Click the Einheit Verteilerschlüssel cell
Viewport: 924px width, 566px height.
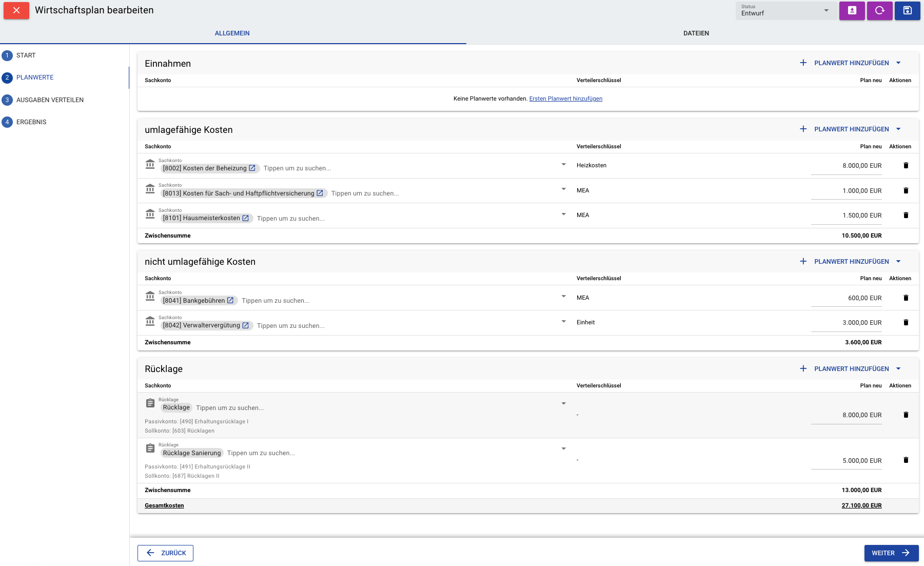tap(585, 323)
